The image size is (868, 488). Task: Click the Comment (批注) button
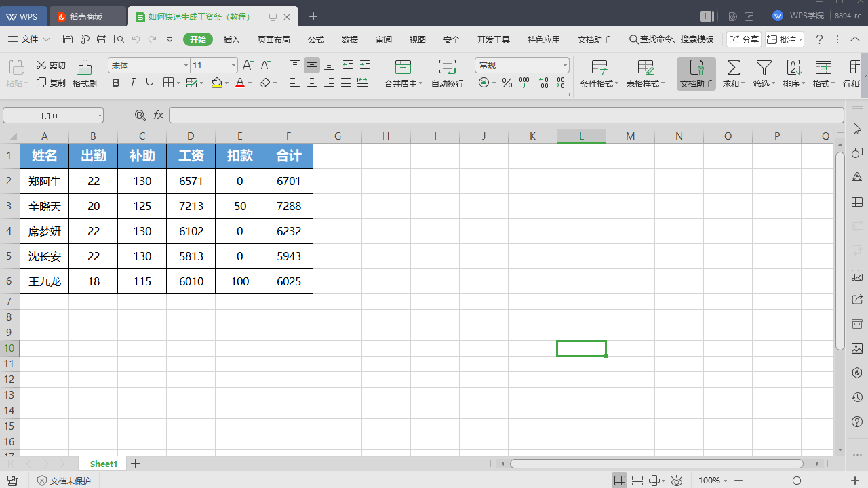coord(783,39)
